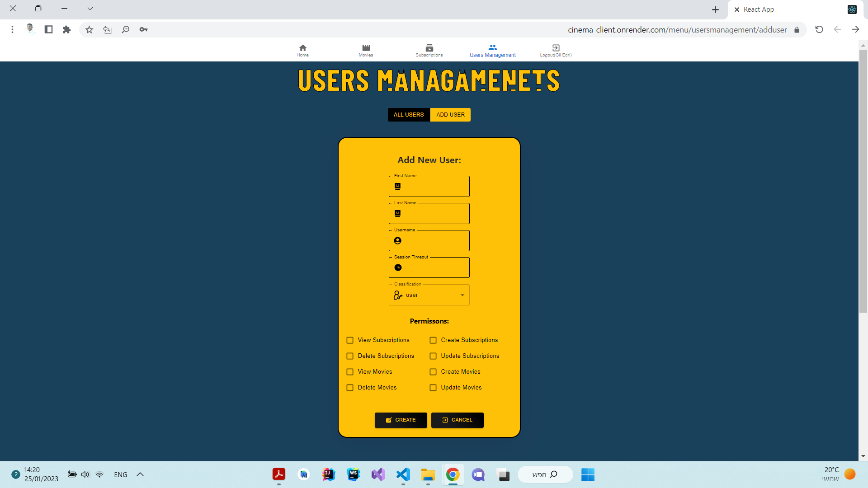The image size is (868, 488).
Task: Expand hidden icons in the system tray
Action: point(140,474)
